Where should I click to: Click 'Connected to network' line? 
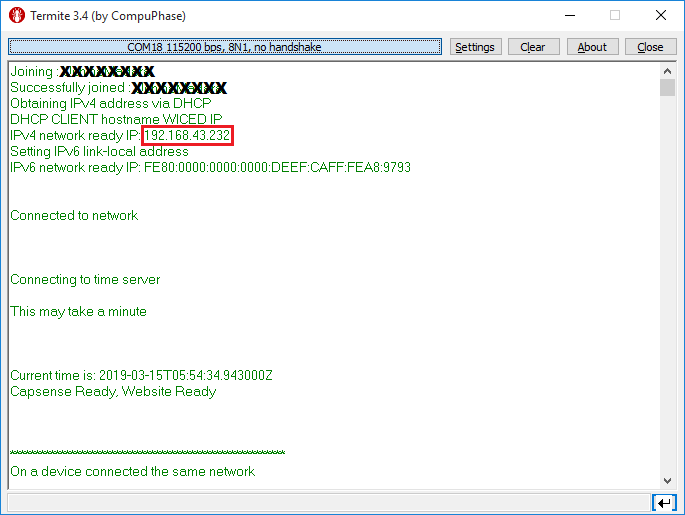pos(74,215)
